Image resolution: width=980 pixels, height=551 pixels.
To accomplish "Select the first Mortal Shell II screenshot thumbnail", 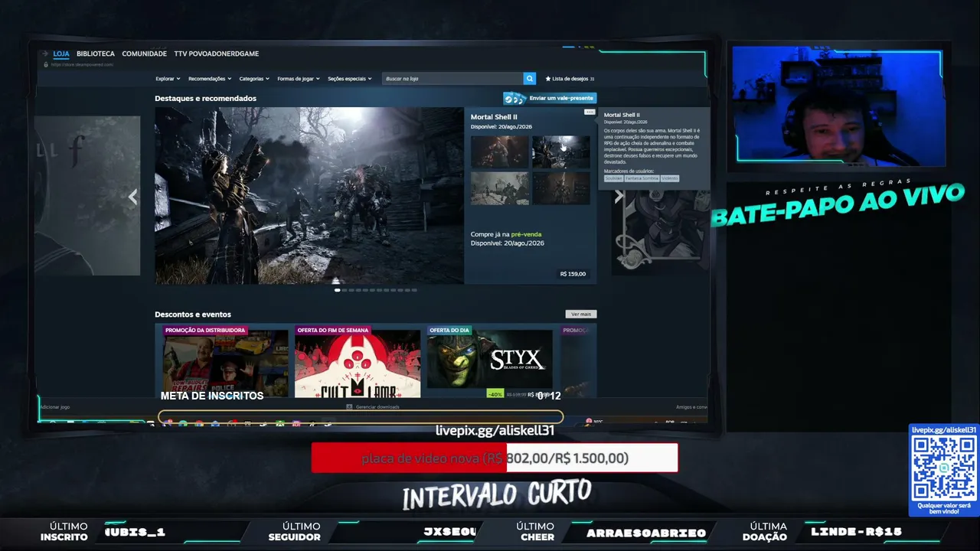I will (499, 152).
